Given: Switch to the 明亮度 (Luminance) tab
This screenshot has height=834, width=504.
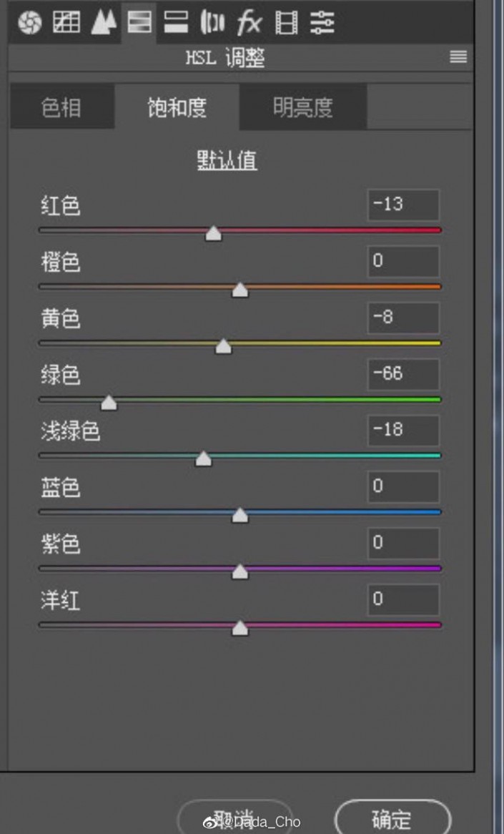Looking at the screenshot, I should pyautogui.click(x=302, y=106).
